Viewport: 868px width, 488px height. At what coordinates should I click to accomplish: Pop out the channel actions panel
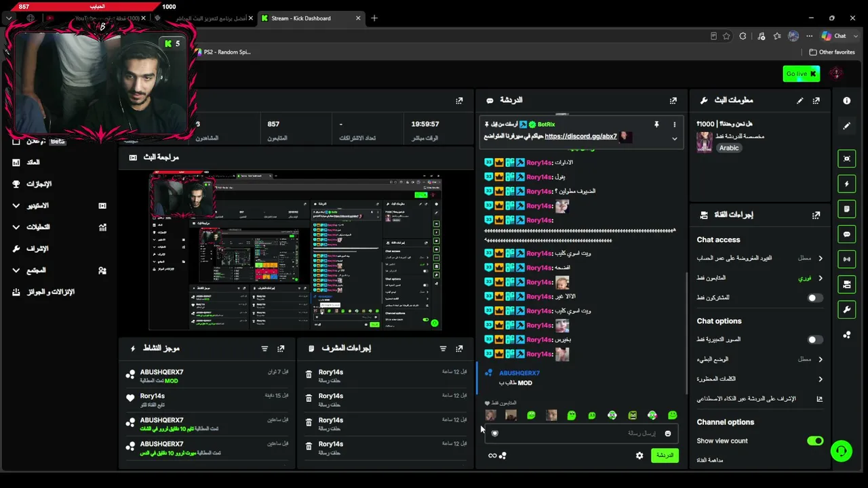816,215
